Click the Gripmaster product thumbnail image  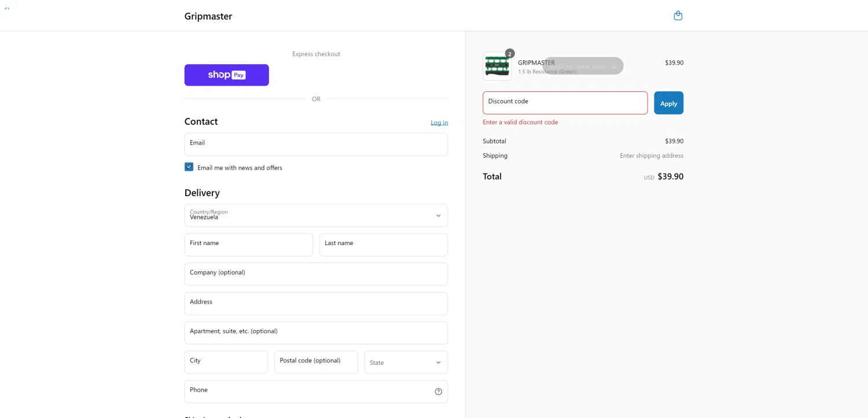497,66
